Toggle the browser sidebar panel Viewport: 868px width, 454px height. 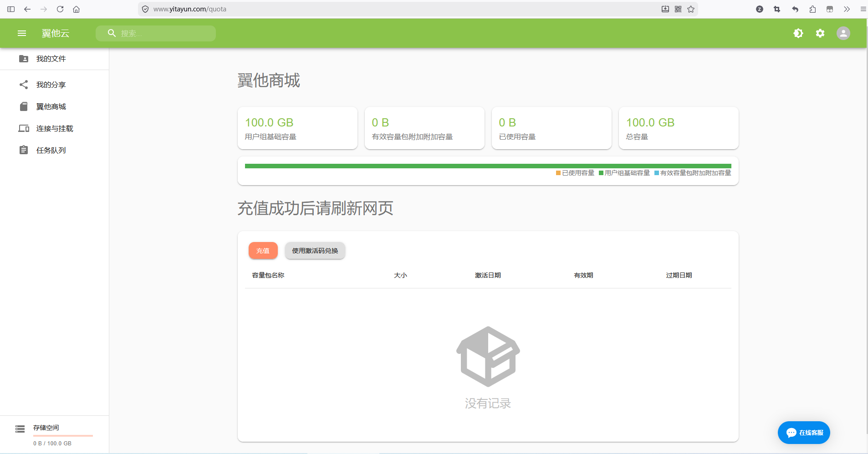coord(11,9)
